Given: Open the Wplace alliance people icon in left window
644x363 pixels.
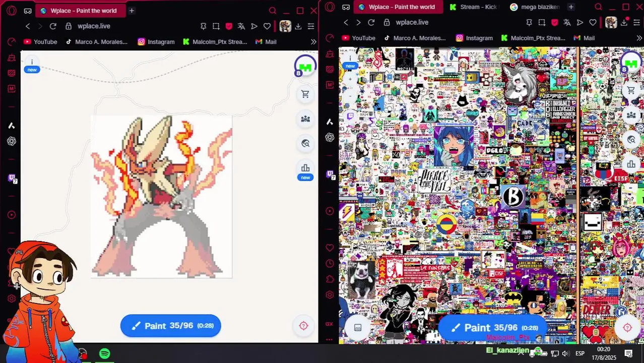Looking at the screenshot, I should pyautogui.click(x=305, y=119).
